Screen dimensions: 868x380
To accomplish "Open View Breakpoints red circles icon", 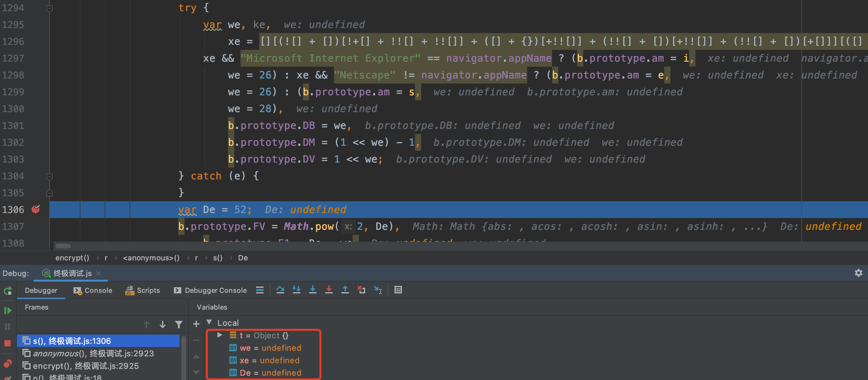I will tap(7, 363).
